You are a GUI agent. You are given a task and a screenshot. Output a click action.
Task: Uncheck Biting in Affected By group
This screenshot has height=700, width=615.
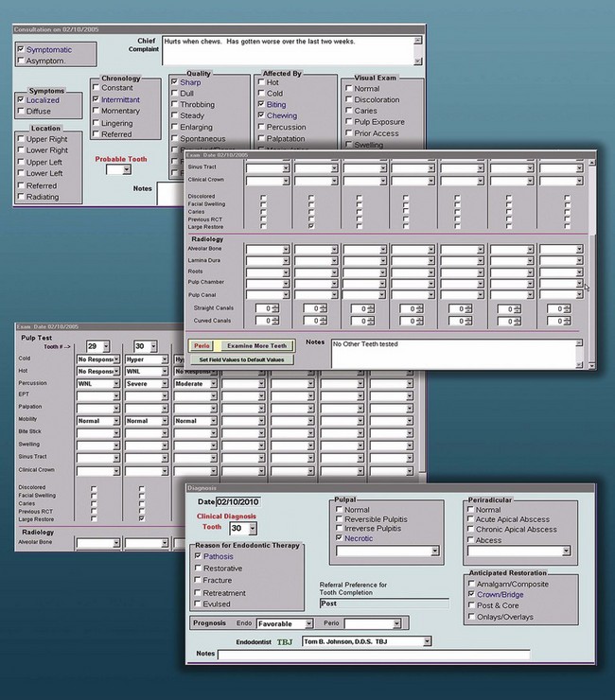[261, 103]
